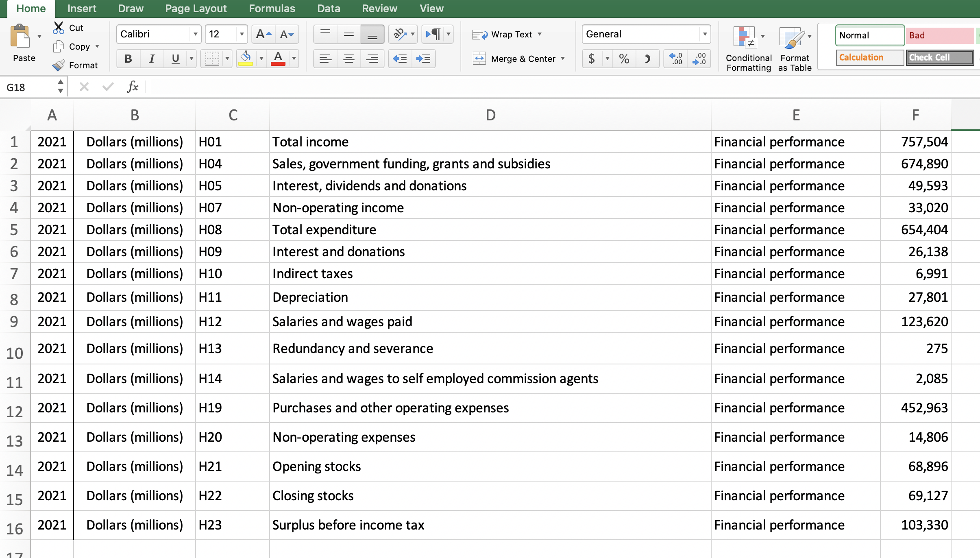This screenshot has height=558, width=980.
Task: Switch to the Formulas ribbon tab
Action: 272,8
